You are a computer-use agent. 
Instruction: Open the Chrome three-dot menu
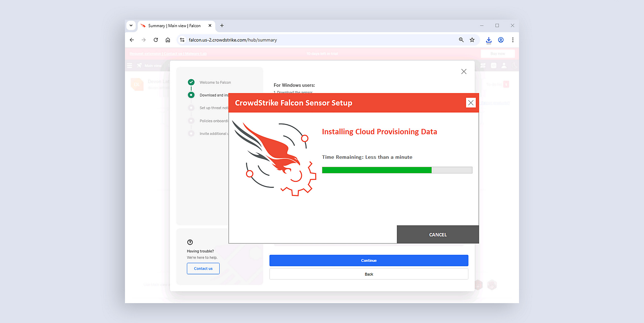click(513, 40)
